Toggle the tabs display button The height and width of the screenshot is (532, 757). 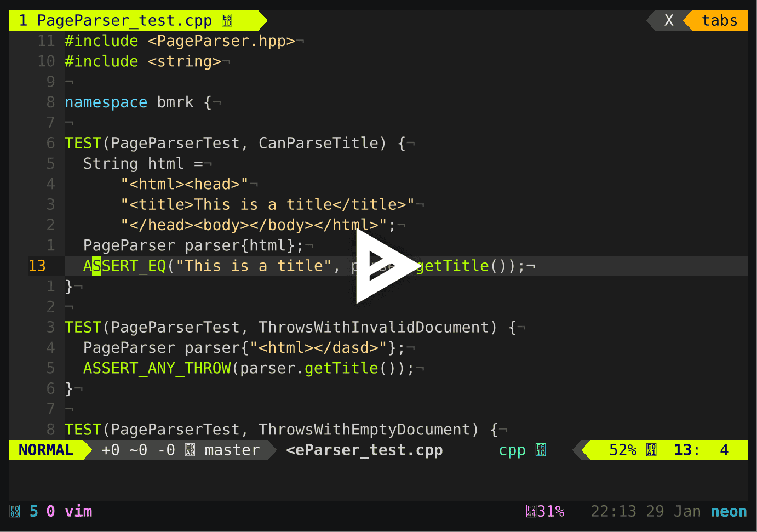point(719,20)
